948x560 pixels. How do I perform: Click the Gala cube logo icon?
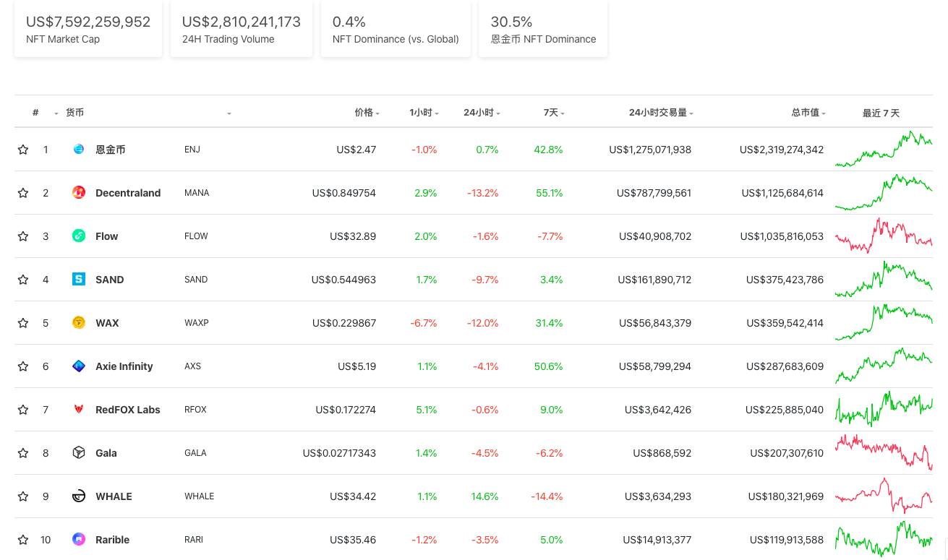click(x=79, y=453)
